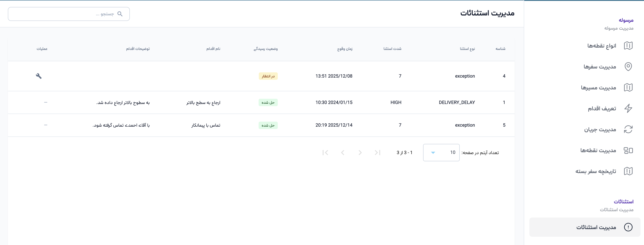The height and width of the screenshot is (245, 644).
Task: Click the grid blocks icon for مدیریت نقطه‌ها
Action: tap(628, 150)
